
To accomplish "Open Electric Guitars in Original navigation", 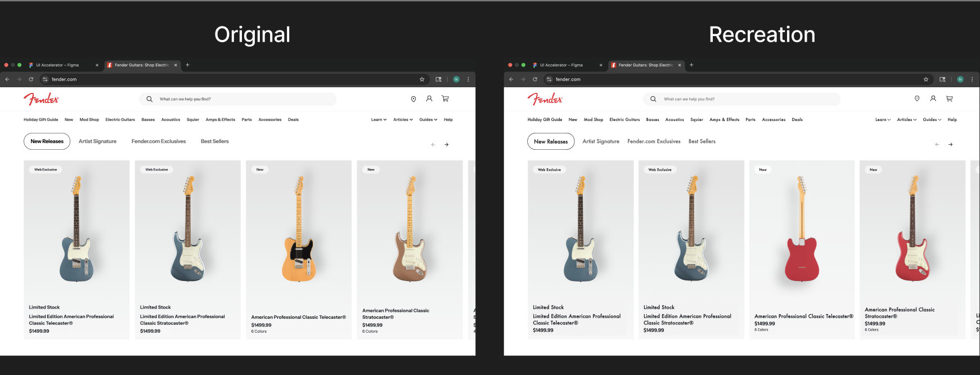I will click(x=120, y=119).
